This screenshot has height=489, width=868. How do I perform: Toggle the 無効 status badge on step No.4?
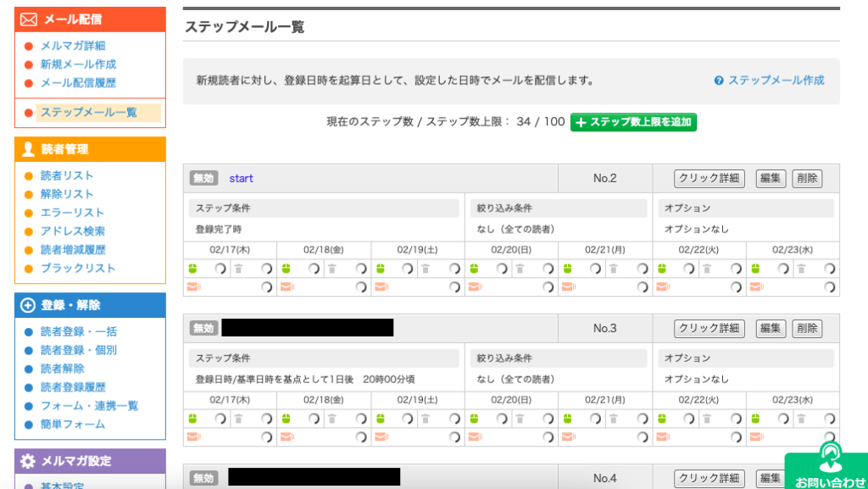[x=203, y=479]
